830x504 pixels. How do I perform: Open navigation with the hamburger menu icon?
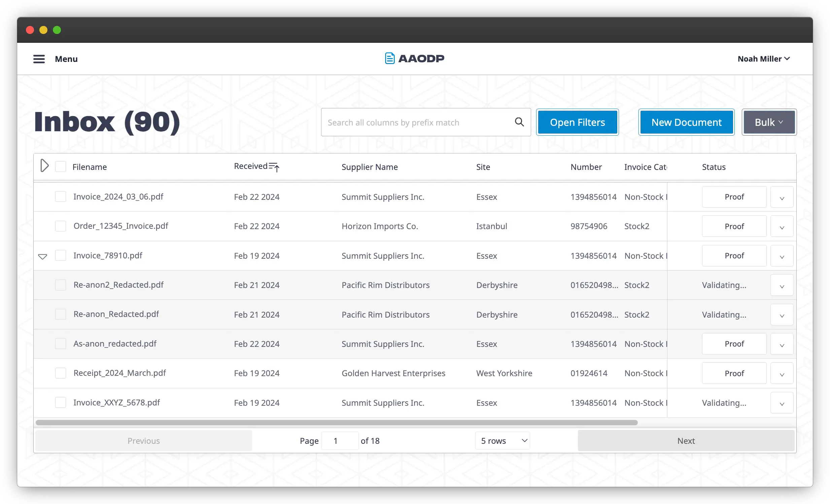pos(39,59)
